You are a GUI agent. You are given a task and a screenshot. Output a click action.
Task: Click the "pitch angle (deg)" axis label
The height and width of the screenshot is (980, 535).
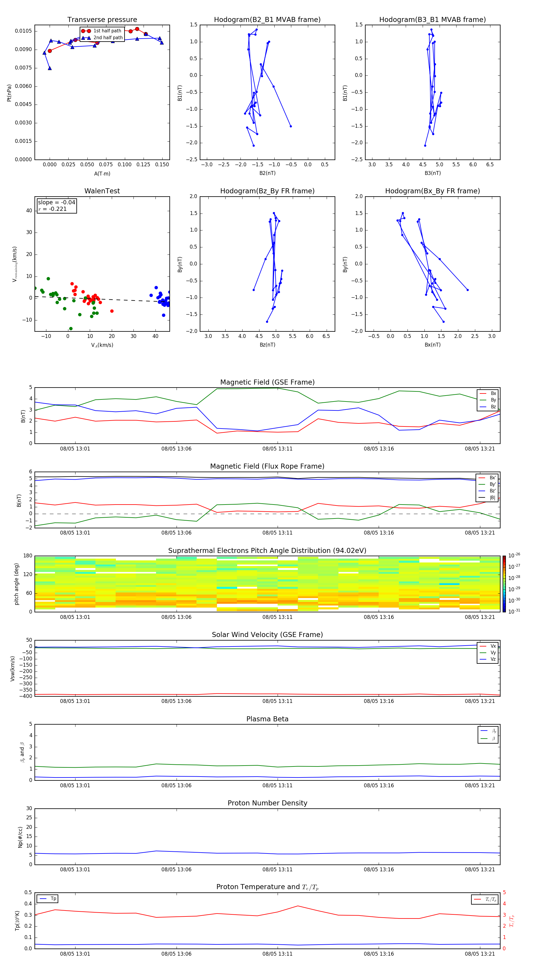pyautogui.click(x=16, y=584)
